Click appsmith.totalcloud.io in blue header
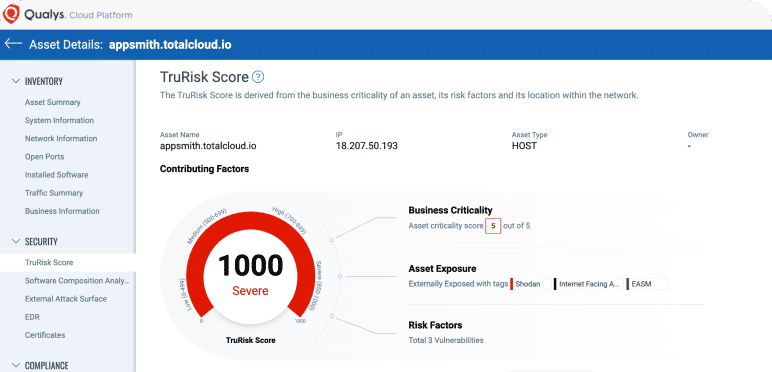This screenshot has width=772, height=372. coord(170,45)
